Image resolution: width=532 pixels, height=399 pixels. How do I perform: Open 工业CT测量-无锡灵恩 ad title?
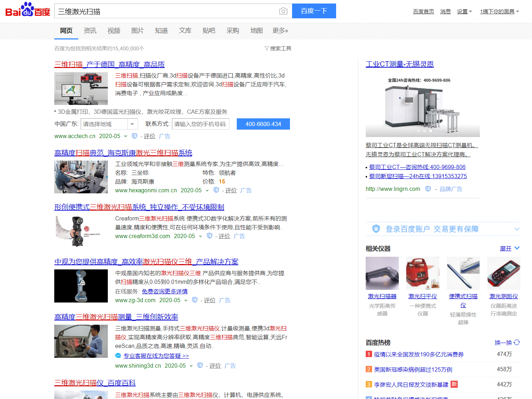coord(400,64)
